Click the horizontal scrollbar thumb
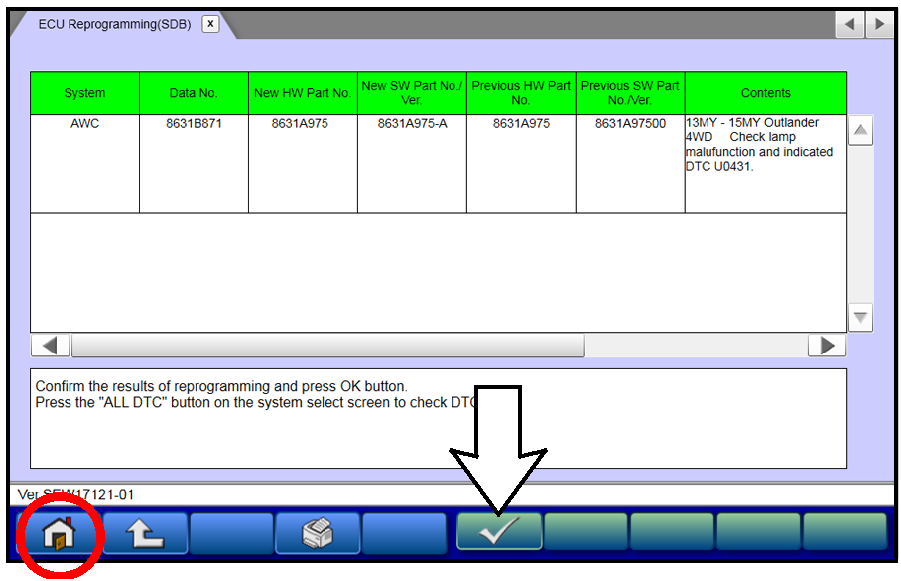The height and width of the screenshot is (581, 901). point(327,346)
